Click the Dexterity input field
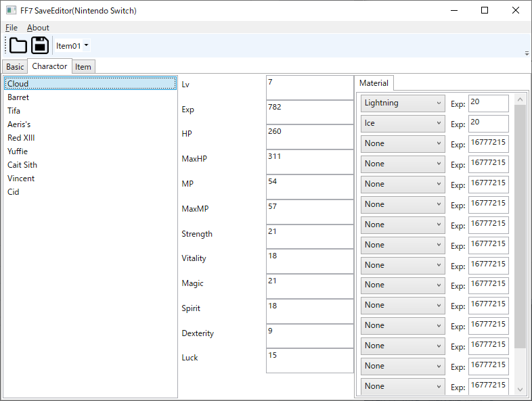Image resolution: width=532 pixels, height=401 pixels. 310,336
